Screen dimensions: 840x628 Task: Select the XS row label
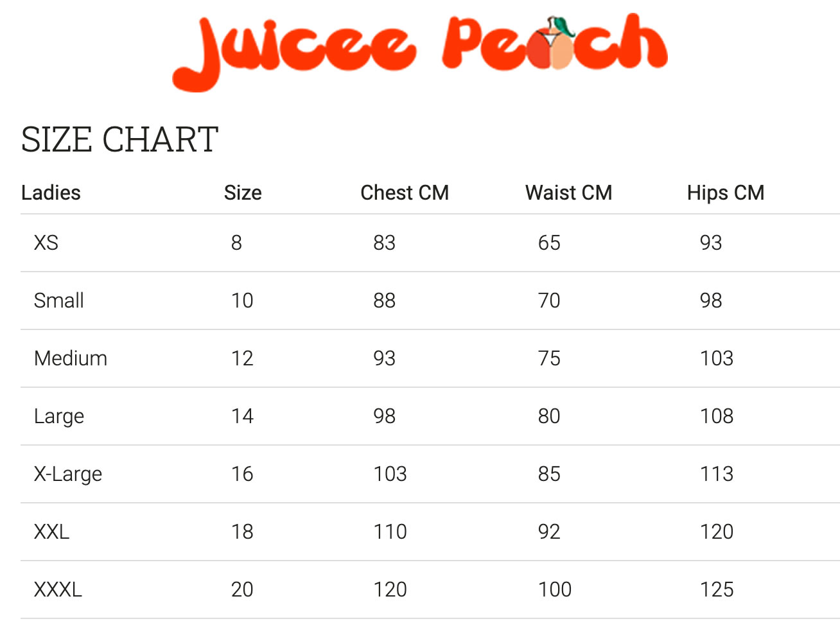point(46,243)
